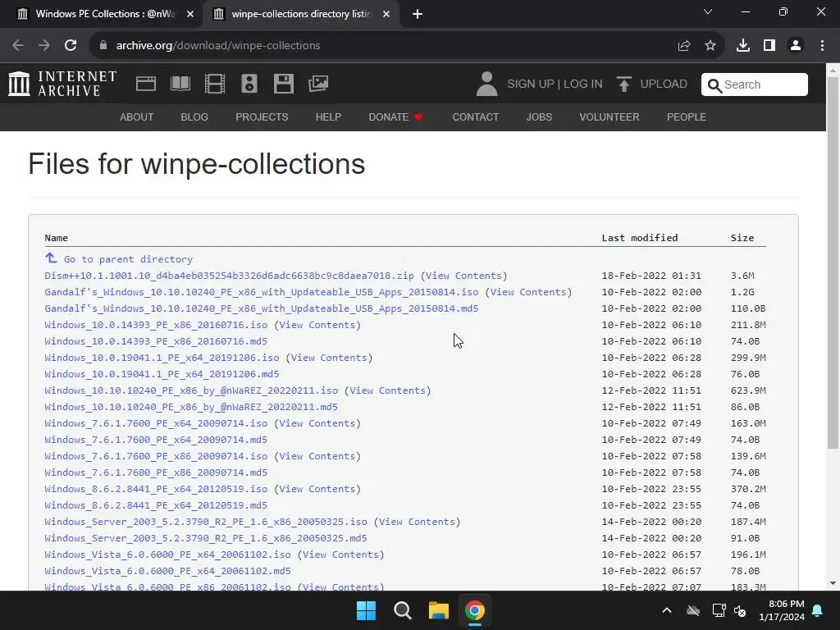Click LOG IN link

[583, 84]
